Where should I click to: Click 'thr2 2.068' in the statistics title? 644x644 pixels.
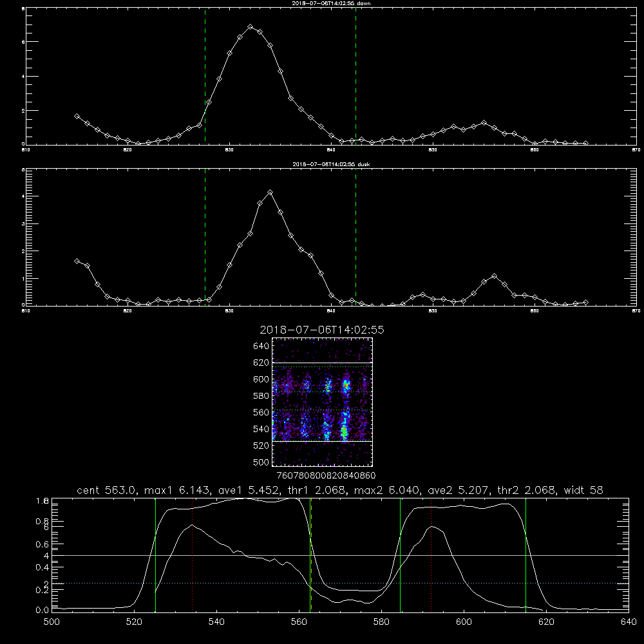coord(527,490)
